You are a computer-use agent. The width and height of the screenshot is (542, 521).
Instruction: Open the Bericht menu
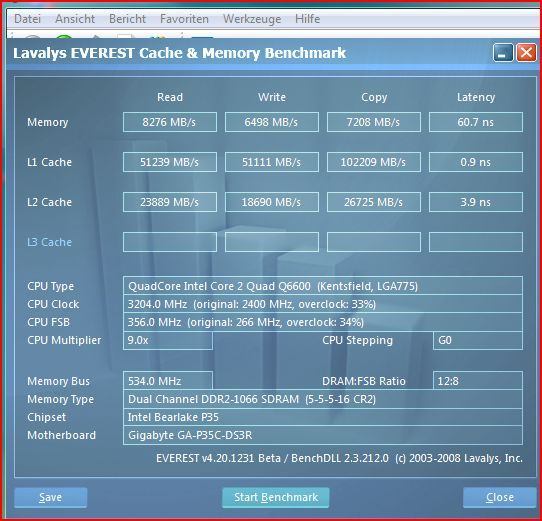coord(127,19)
